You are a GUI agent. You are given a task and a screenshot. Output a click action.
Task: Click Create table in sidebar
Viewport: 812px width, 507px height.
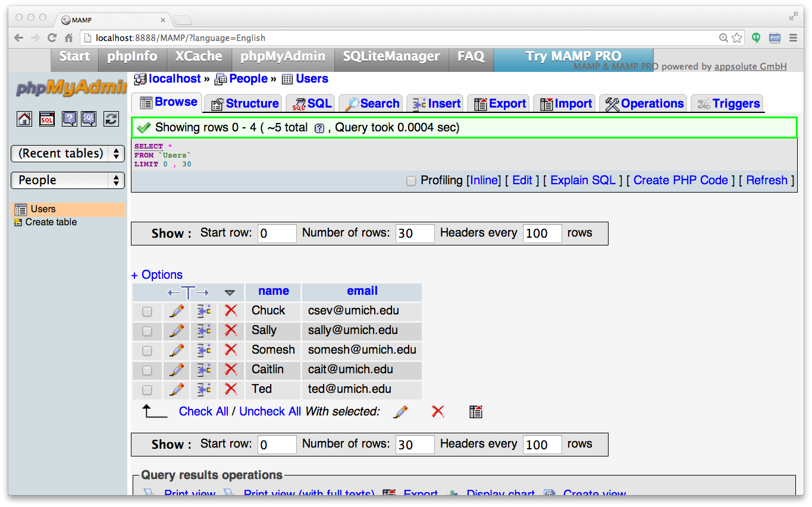51,222
